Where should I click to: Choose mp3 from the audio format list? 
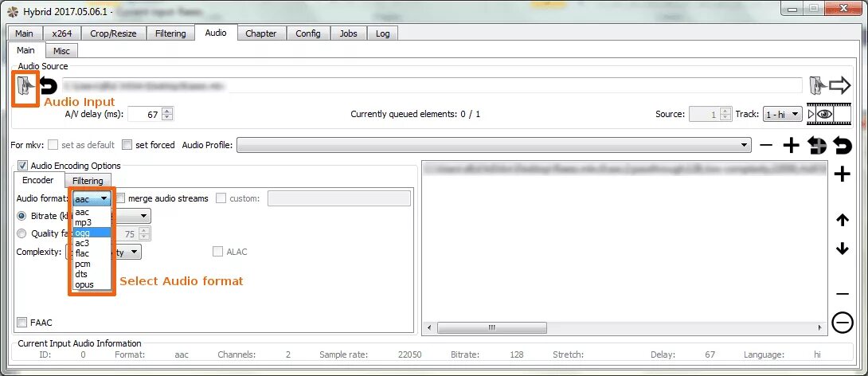[x=92, y=222]
